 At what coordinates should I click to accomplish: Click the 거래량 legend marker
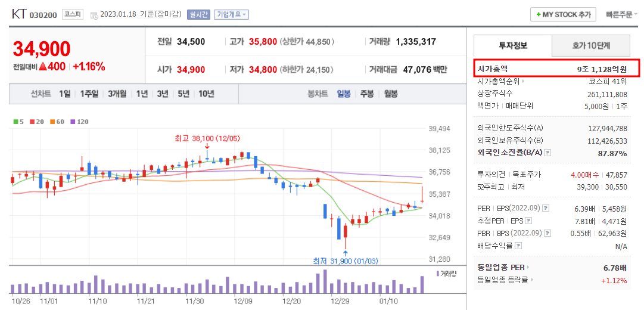[x=438, y=274]
